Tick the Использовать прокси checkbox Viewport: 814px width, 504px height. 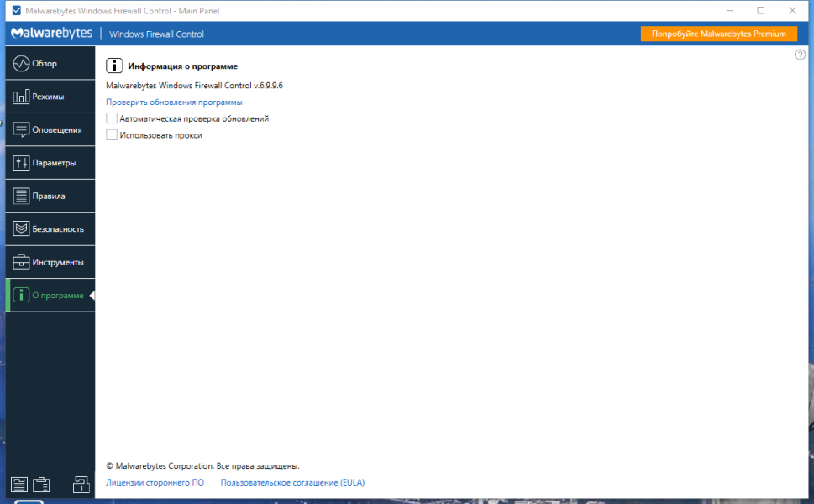click(112, 135)
